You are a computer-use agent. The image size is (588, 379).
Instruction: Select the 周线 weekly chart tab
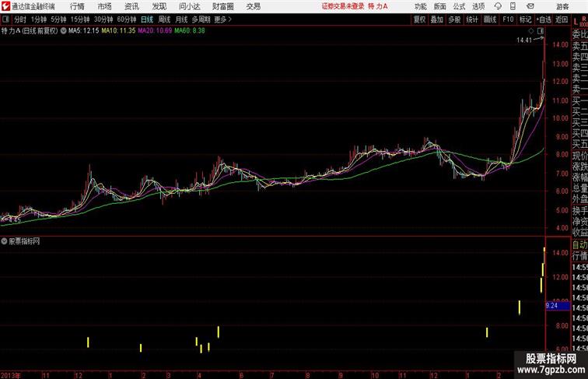pos(164,19)
